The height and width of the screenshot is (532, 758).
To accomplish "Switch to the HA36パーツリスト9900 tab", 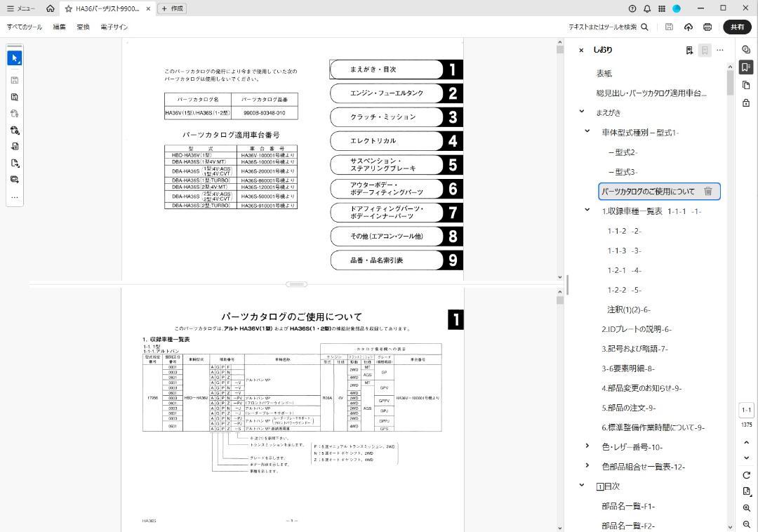I will tap(107, 8).
